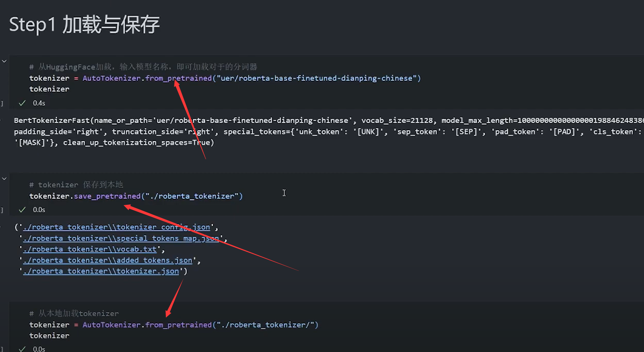
Task: Click the success checkmark next to first 0.0s
Action: click(x=22, y=210)
